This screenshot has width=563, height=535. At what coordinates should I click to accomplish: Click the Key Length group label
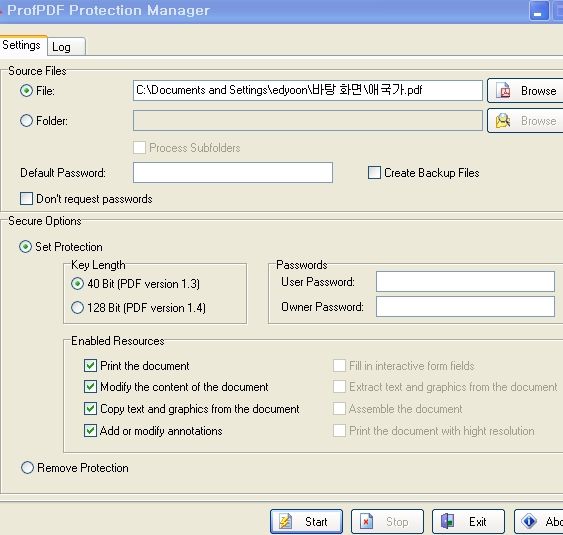pos(98,265)
